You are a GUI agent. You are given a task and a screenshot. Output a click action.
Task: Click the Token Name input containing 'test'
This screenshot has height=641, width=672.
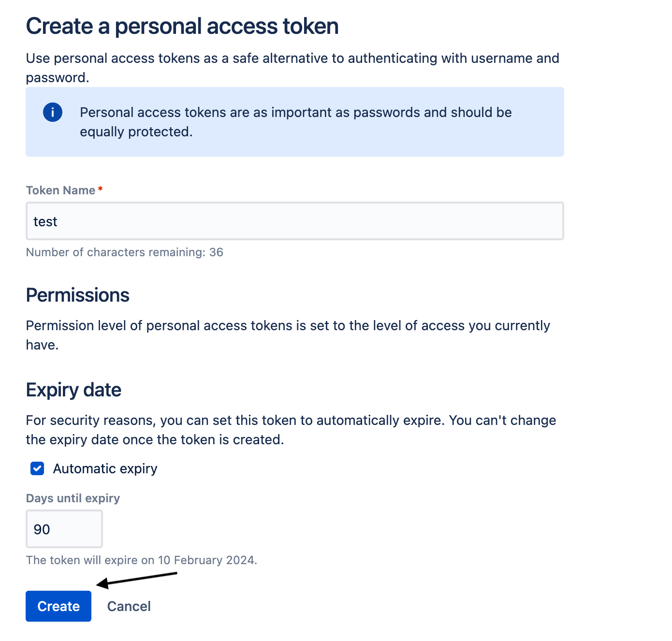[x=295, y=221]
